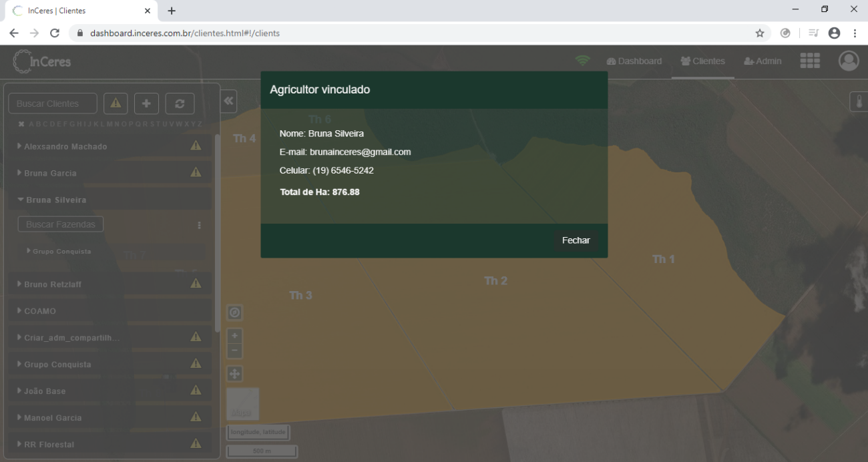The image size is (868, 462).
Task: Bookmark this page with star icon
Action: (760, 33)
